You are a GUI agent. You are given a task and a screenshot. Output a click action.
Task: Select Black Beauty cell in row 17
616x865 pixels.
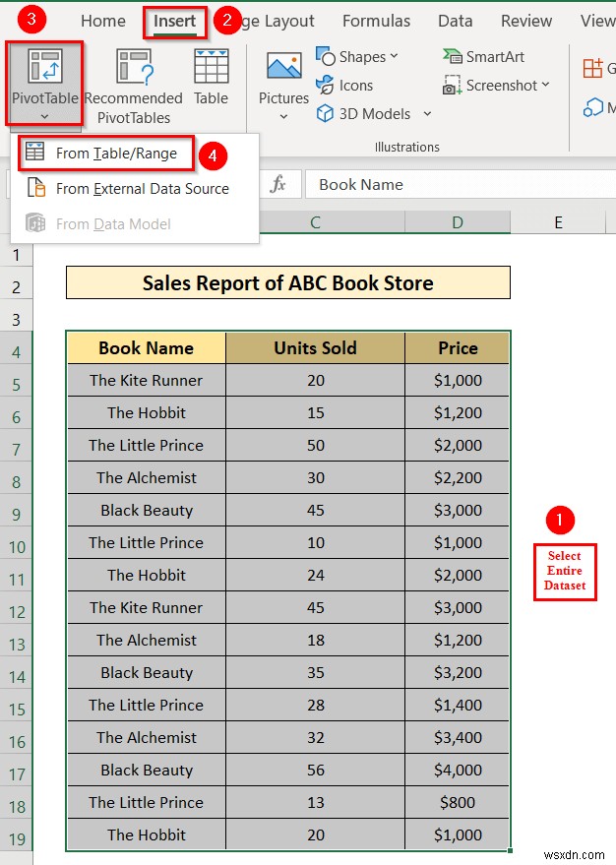147,771
